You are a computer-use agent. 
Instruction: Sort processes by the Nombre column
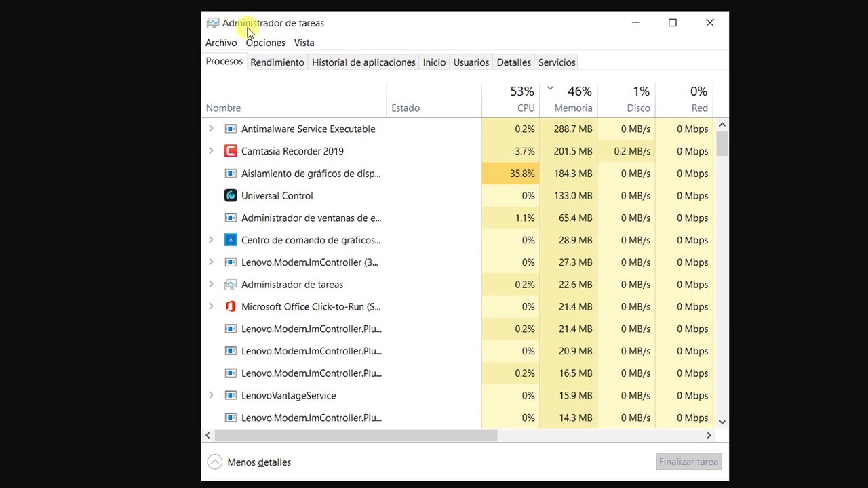tap(294, 100)
